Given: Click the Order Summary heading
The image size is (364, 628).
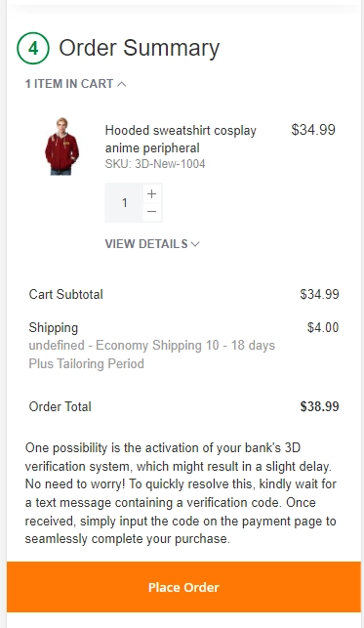Looking at the screenshot, I should pos(140,48).
